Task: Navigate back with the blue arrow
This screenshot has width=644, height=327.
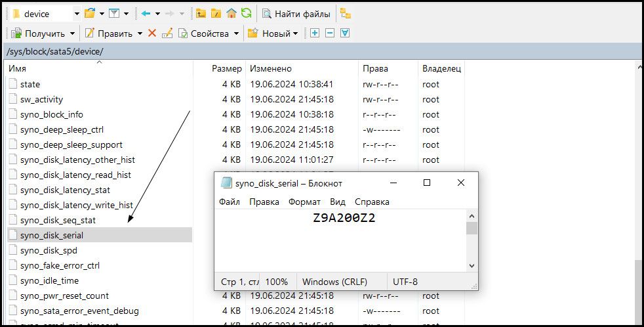Action: coord(146,13)
